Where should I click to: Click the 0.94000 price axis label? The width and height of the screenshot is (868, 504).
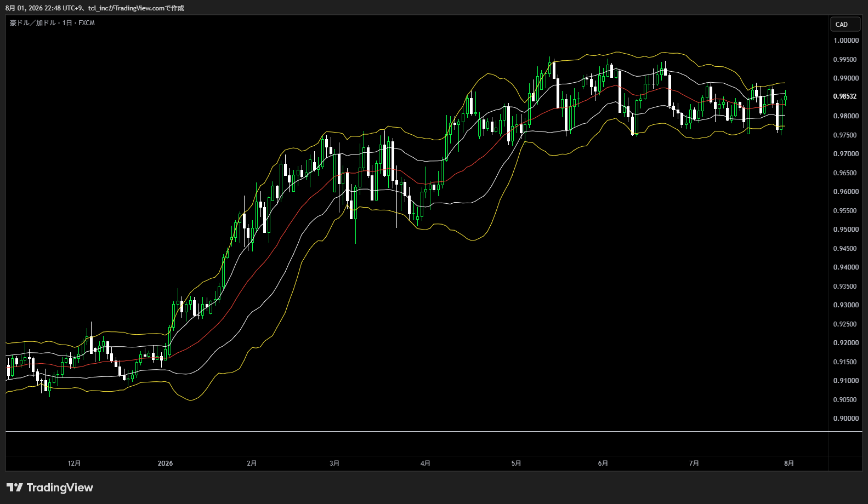point(846,267)
